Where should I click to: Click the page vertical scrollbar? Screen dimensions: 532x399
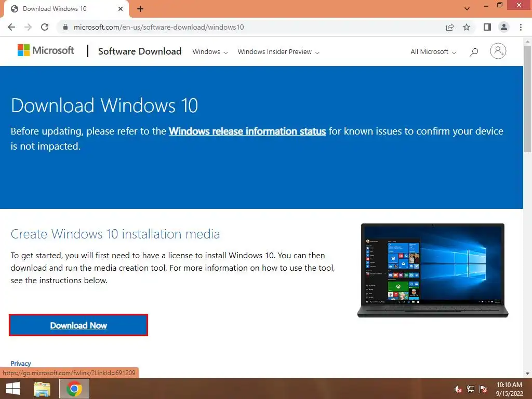pyautogui.click(x=528, y=99)
